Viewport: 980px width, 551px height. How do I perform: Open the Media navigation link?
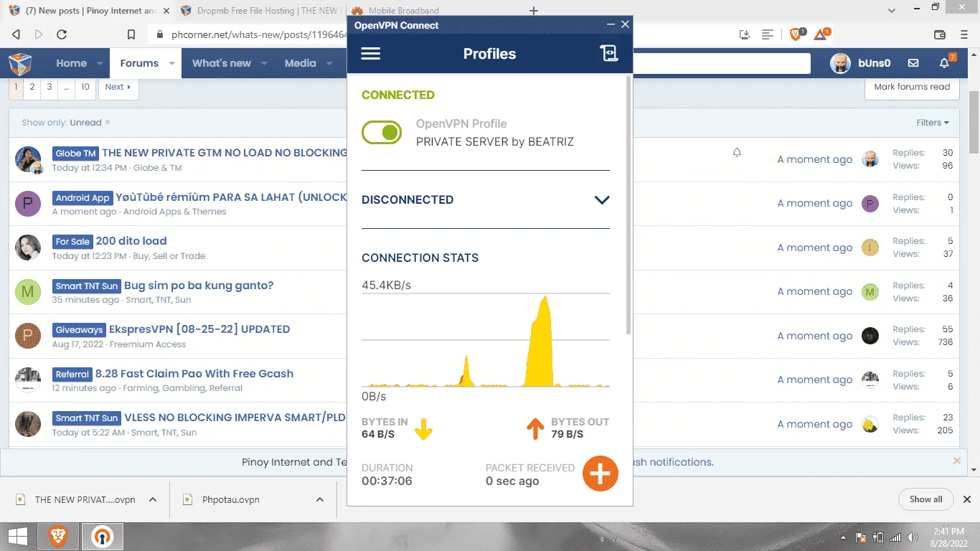tap(300, 63)
